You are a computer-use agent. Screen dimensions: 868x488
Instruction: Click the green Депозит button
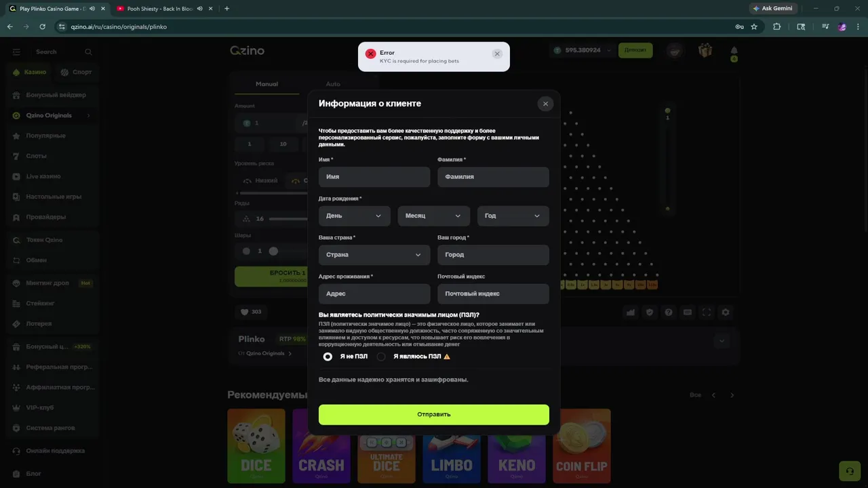pos(635,50)
